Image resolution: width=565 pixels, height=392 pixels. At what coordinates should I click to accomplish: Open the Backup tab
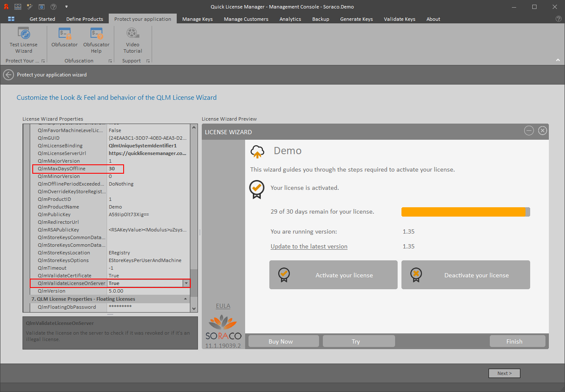click(321, 19)
